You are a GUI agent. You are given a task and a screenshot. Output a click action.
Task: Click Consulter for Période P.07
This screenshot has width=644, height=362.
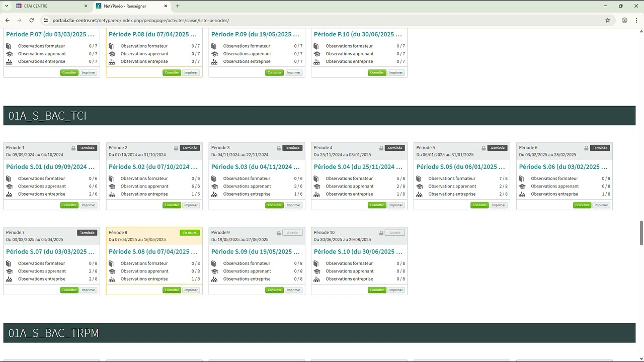point(69,72)
